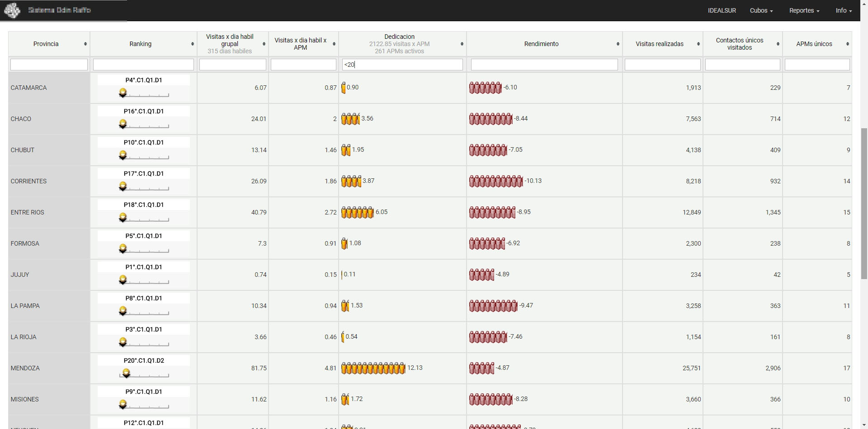Viewport: 868px width, 429px height.
Task: Sort by the Rendimiento column header
Action: point(544,44)
